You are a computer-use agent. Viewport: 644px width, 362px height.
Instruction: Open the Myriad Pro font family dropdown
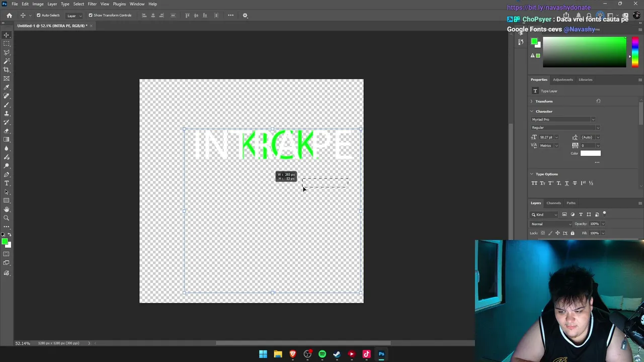[x=563, y=120]
